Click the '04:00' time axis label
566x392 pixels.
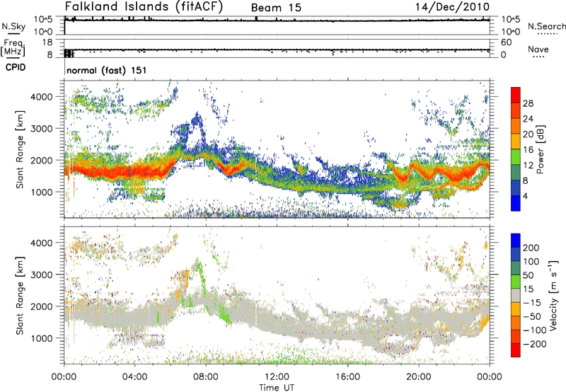click(x=134, y=377)
